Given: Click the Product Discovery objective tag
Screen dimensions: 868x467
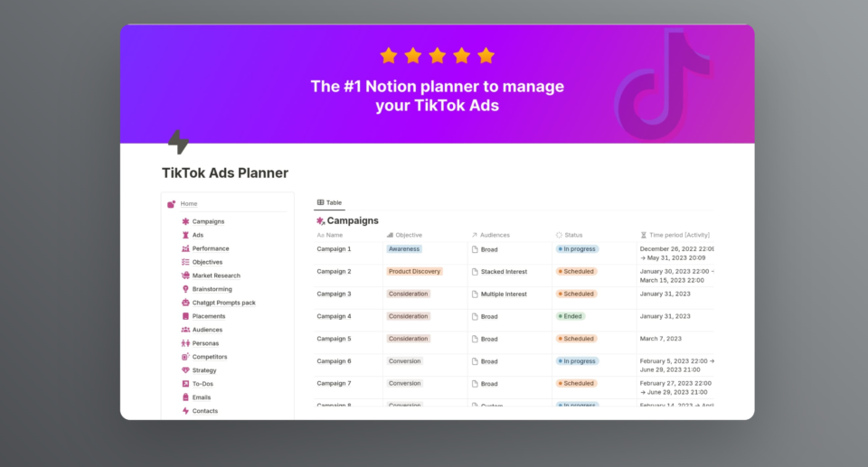Looking at the screenshot, I should point(414,272).
